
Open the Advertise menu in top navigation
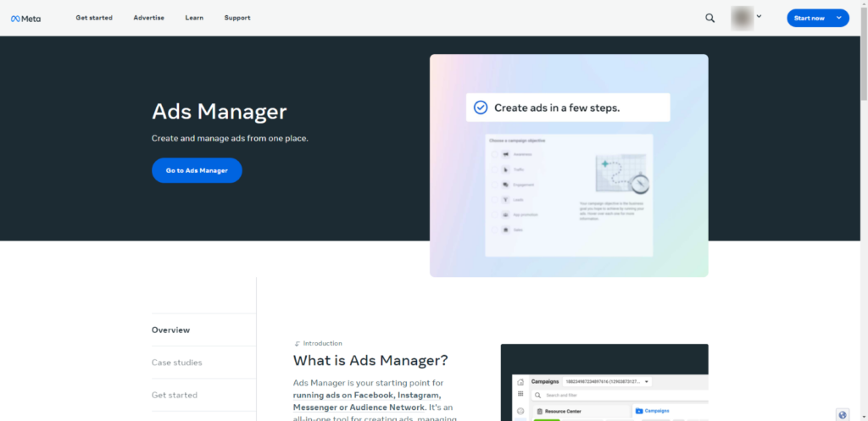click(148, 18)
